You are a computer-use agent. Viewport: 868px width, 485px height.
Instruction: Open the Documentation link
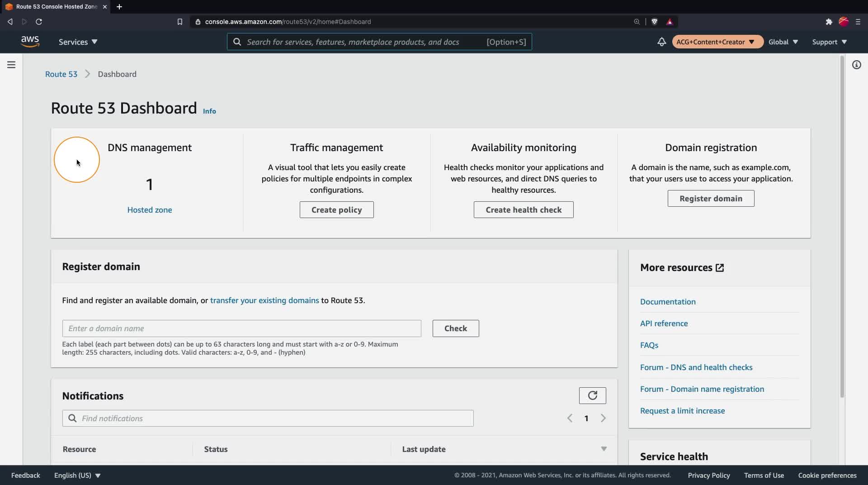(668, 302)
